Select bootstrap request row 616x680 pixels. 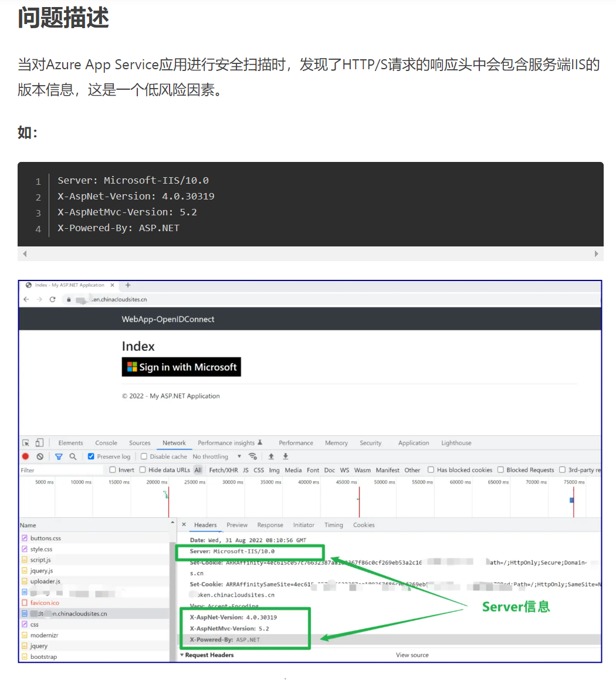94,657
